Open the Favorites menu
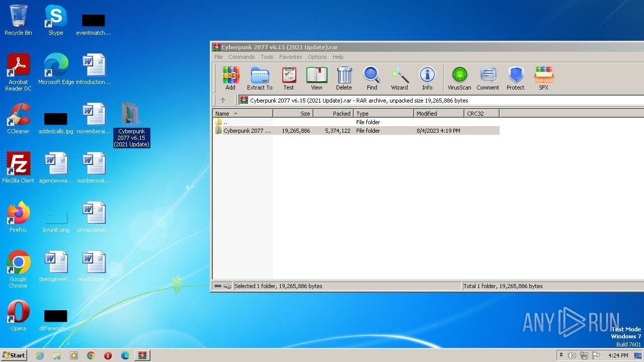Viewport: 644px width, 362px height. pyautogui.click(x=291, y=57)
